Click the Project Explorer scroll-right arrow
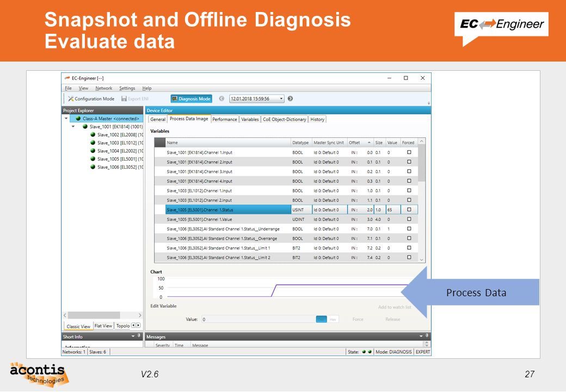 point(140,315)
